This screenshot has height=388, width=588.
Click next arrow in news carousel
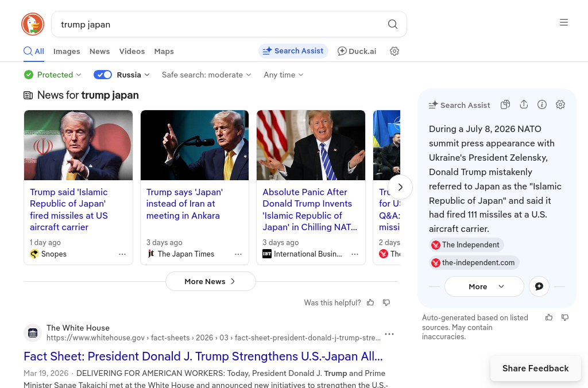(400, 187)
